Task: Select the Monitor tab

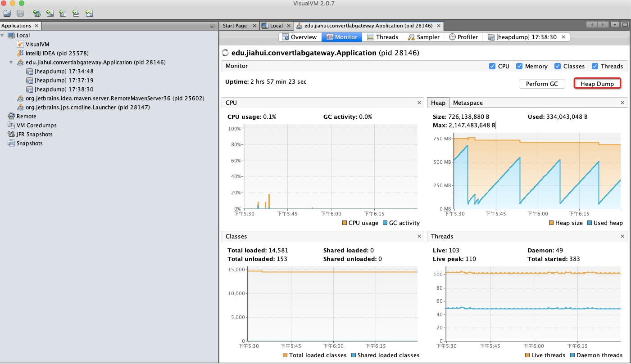Action: point(341,37)
